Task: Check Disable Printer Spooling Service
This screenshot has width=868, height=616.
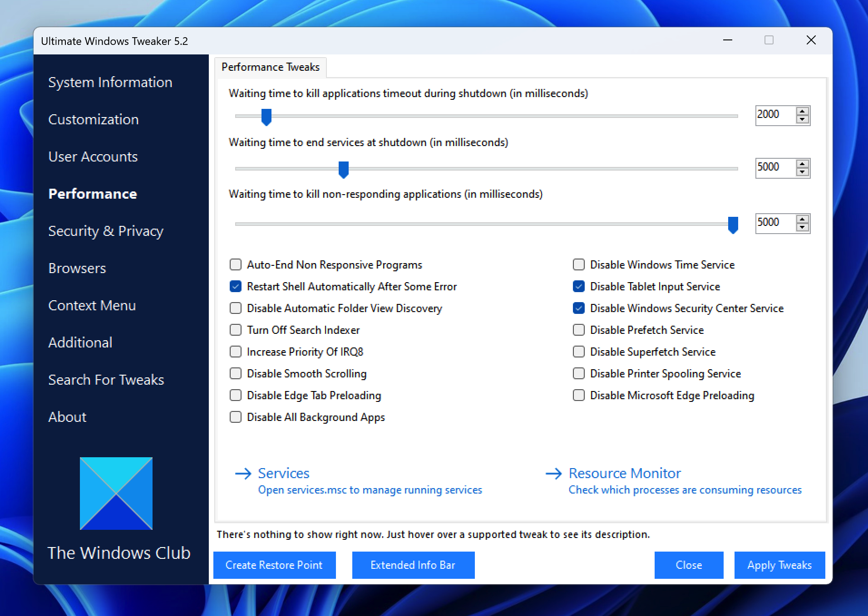Action: pos(579,373)
